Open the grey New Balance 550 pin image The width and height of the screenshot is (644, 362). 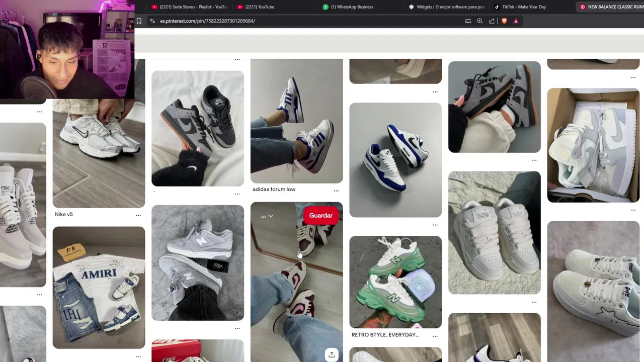(x=198, y=263)
